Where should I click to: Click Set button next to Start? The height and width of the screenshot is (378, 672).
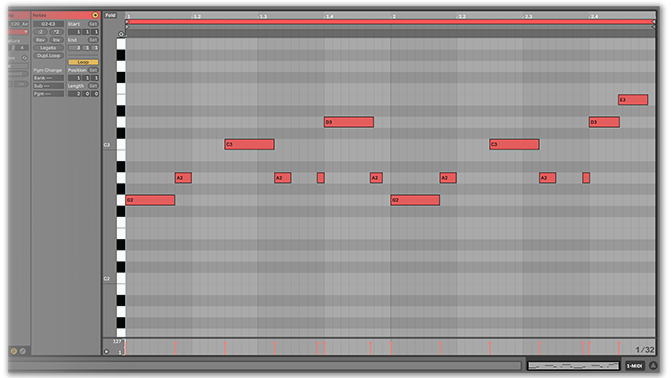[93, 24]
